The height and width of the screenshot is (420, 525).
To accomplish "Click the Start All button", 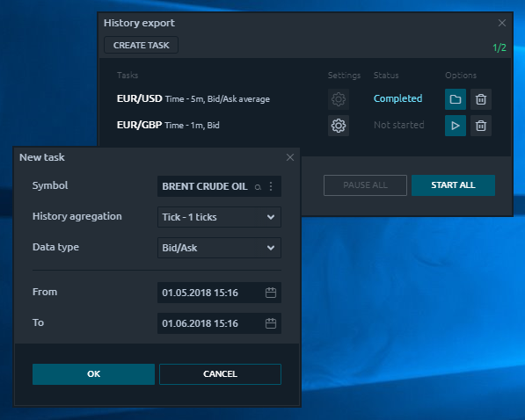I will tap(453, 185).
